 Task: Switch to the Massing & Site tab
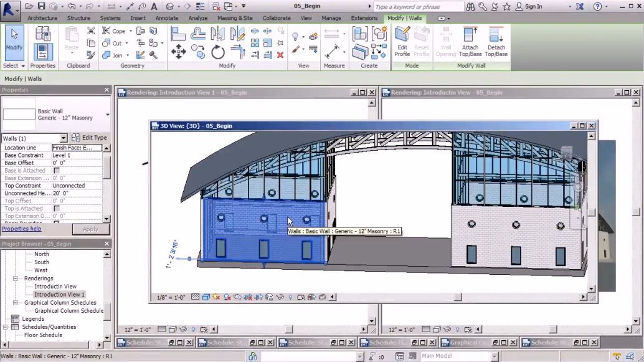[235, 18]
